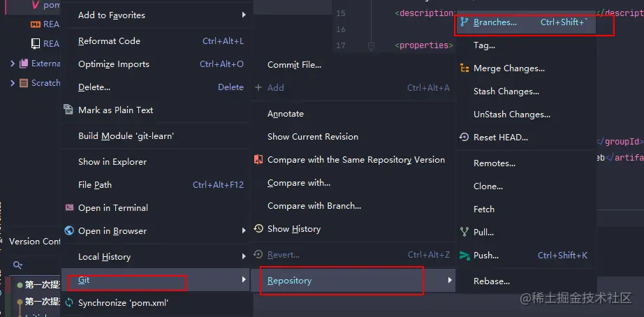Open Local History submenu

155,257
